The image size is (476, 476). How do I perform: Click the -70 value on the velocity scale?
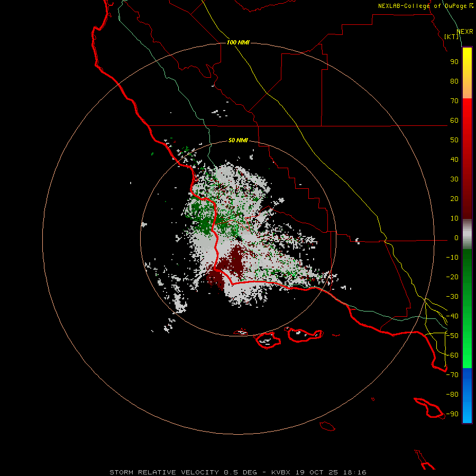coord(452,375)
